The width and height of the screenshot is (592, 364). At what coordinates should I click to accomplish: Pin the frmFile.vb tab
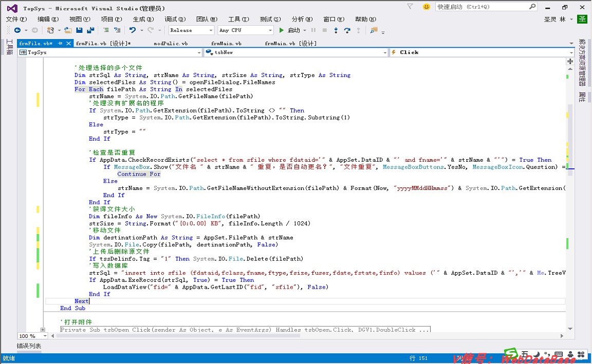[60, 44]
